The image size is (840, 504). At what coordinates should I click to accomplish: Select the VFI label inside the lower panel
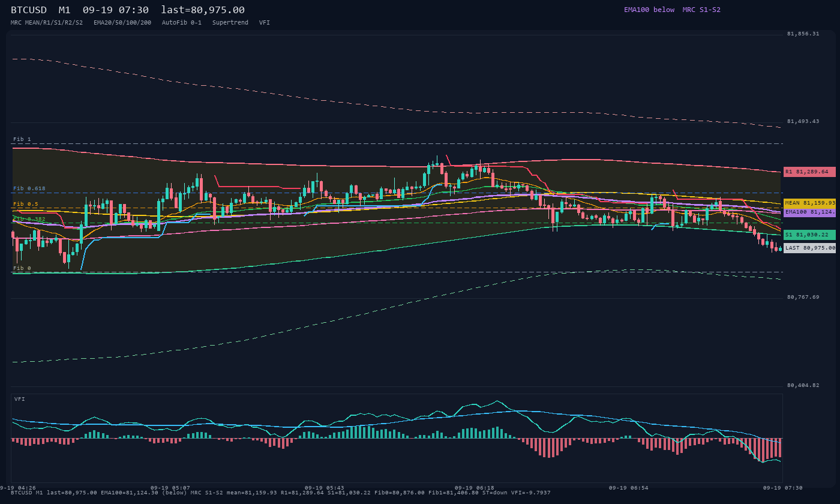tap(20, 399)
